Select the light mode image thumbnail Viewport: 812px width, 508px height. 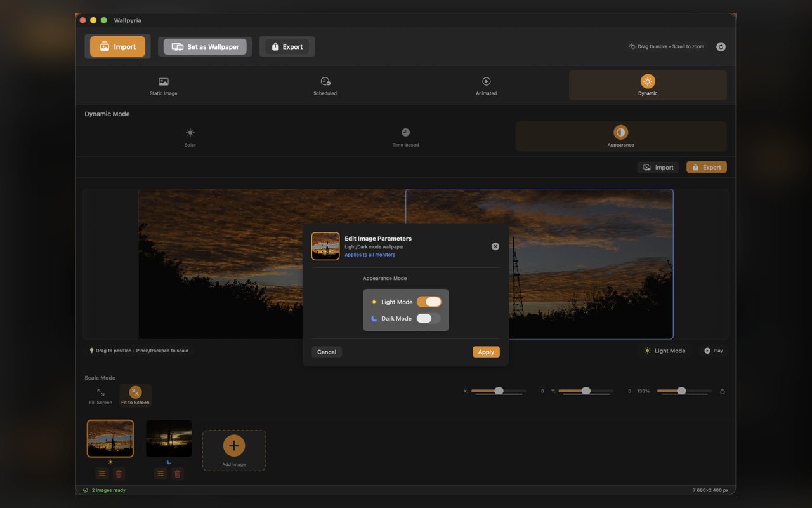click(110, 438)
